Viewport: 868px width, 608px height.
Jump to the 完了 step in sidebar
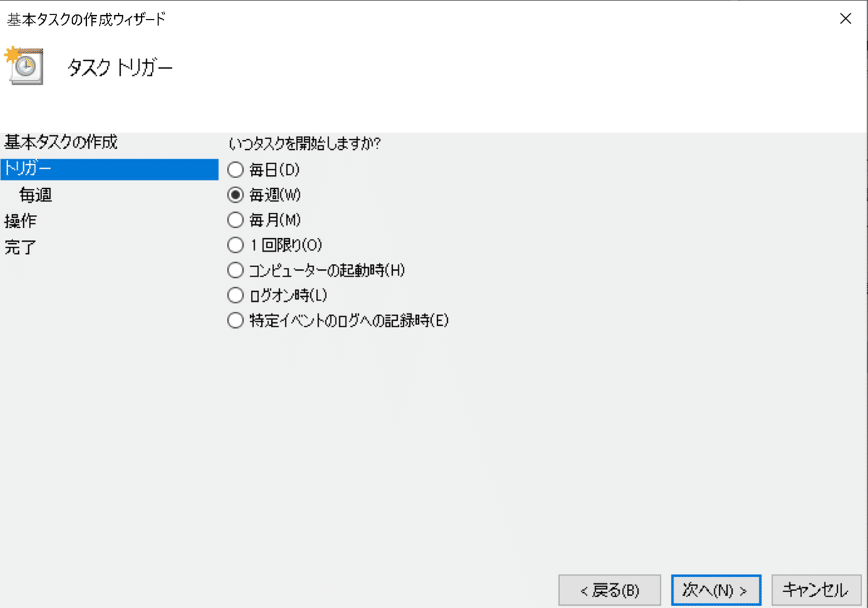[x=20, y=248]
